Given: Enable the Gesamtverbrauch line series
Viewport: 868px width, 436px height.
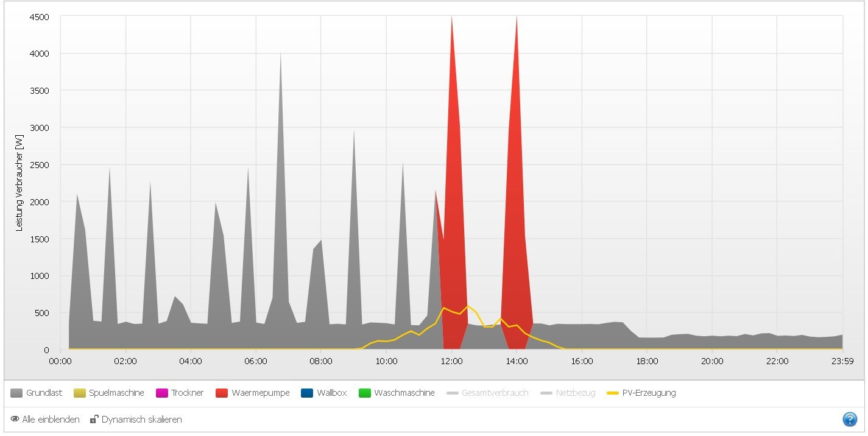Looking at the screenshot, I should pyautogui.click(x=487, y=393).
